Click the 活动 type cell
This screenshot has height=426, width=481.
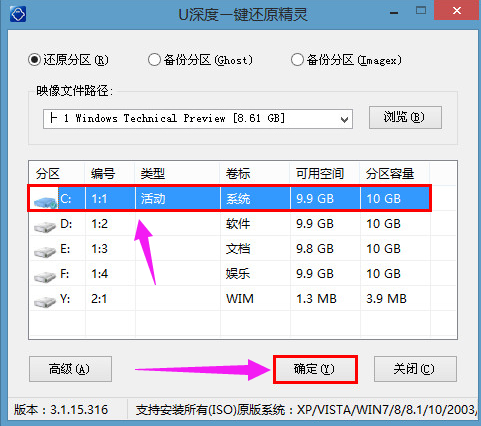coord(153,199)
